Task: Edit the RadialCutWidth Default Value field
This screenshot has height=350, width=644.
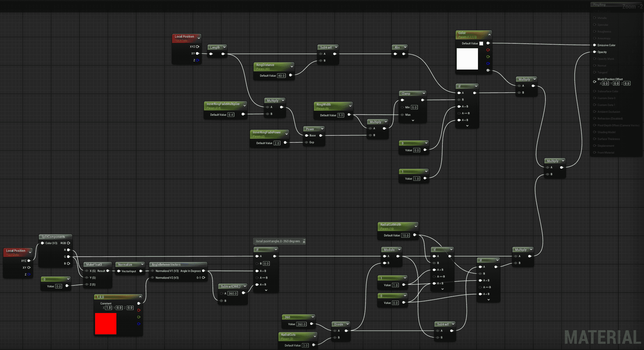Action: [x=405, y=235]
